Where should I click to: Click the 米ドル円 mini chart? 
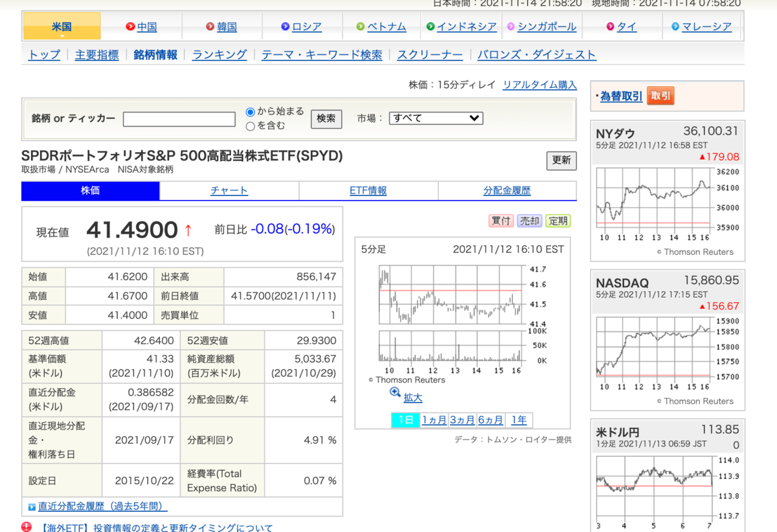tap(667, 492)
